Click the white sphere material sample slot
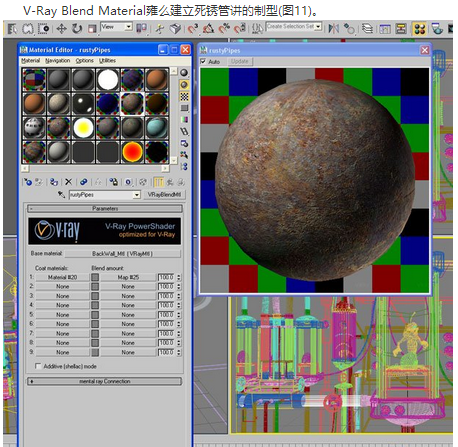Image resolution: width=458 pixels, height=447 pixels. tap(108, 80)
